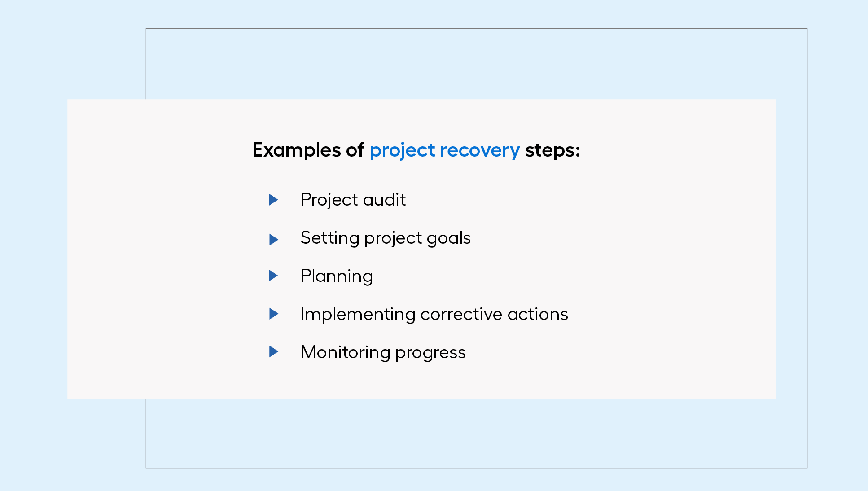
Task: Click the word 'goals' in second step
Action: point(449,238)
